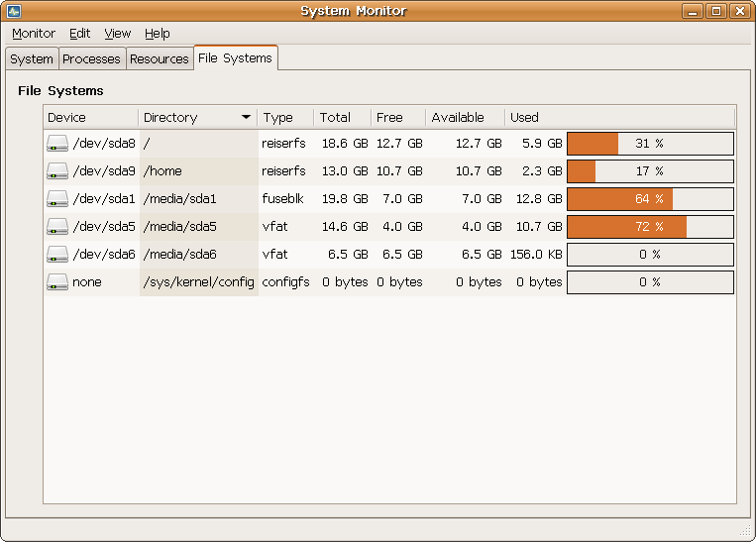Open the Edit menu
756x542 pixels.
[x=79, y=34]
